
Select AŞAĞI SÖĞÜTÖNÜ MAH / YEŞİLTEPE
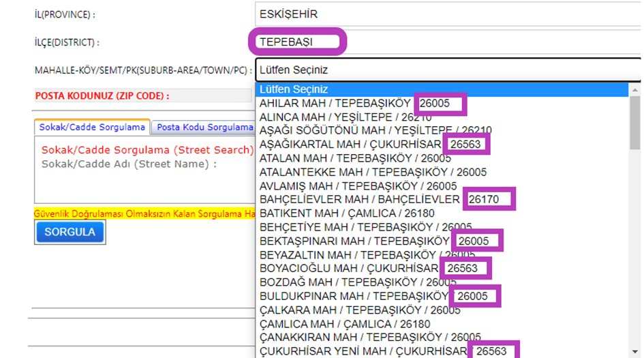click(375, 130)
